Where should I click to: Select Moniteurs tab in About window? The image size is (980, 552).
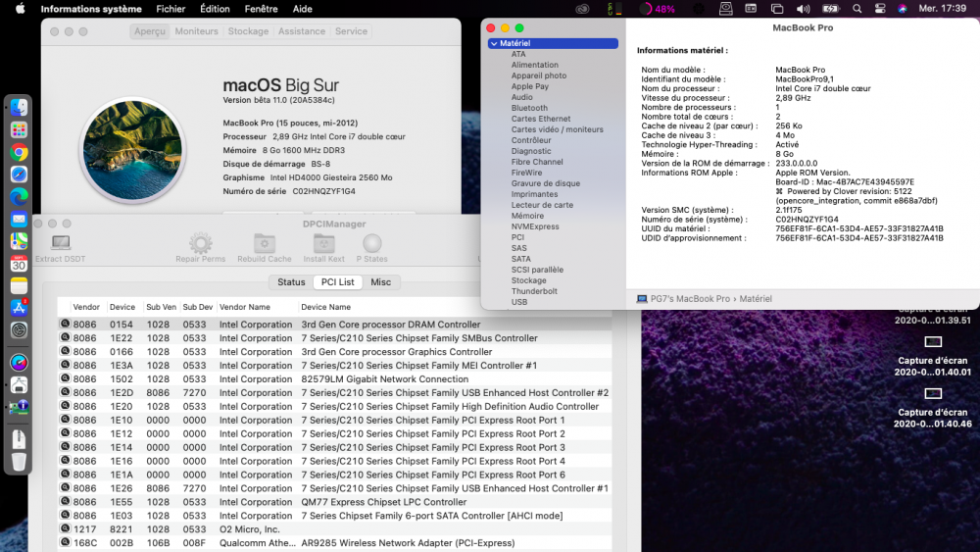[196, 31]
